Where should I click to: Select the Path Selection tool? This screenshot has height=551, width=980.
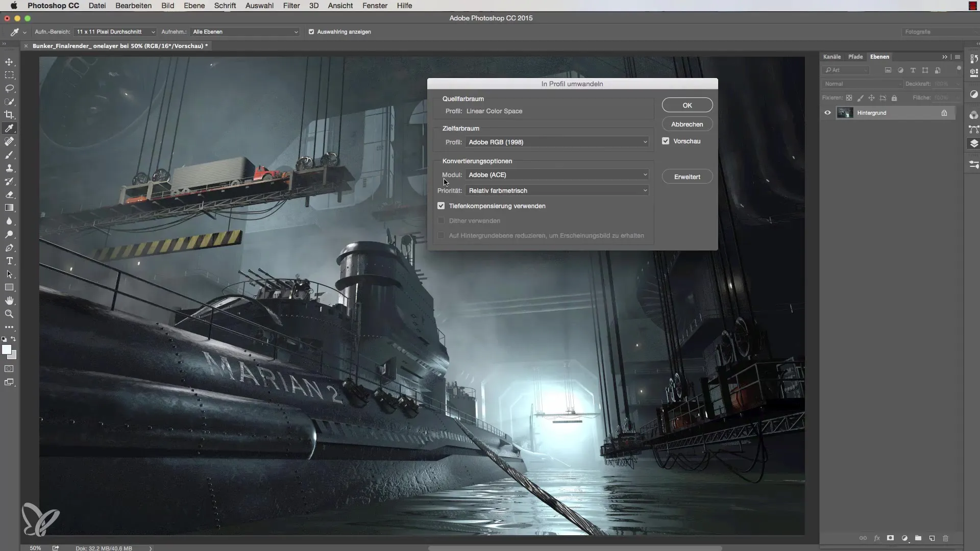click(x=9, y=274)
